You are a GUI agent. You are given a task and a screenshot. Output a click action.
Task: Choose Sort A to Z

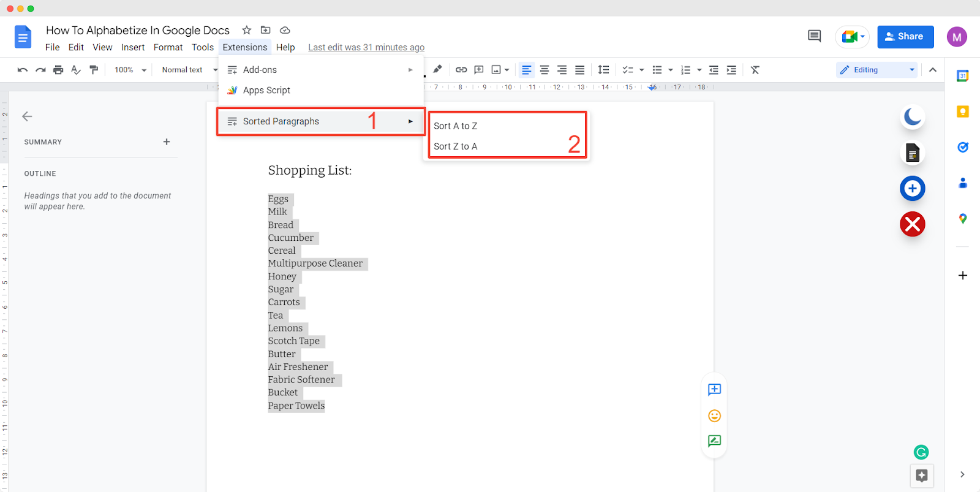455,126
